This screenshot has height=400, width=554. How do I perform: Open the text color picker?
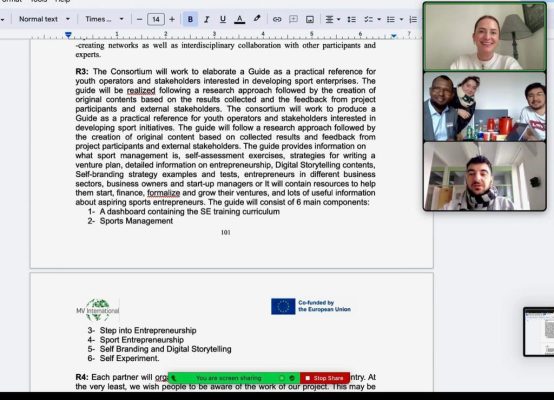240,19
